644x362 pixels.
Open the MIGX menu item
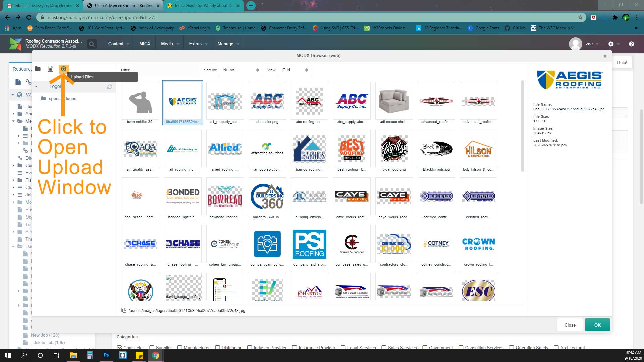click(x=145, y=44)
